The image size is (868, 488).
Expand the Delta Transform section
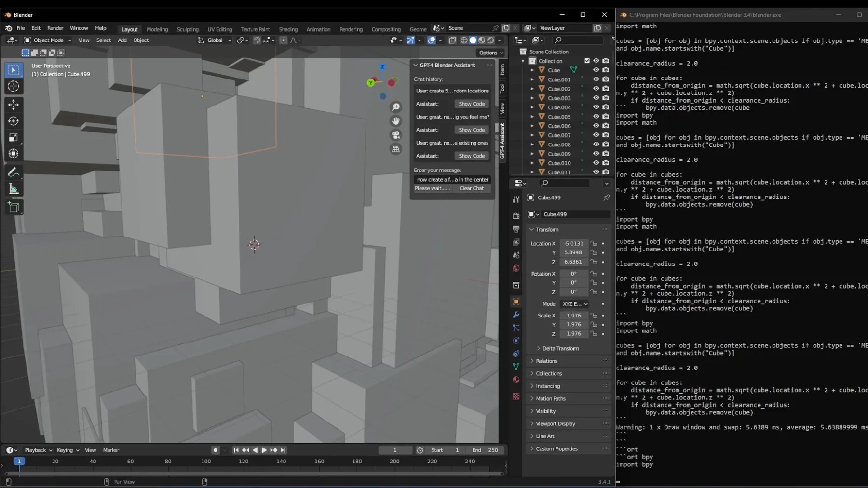click(560, 348)
